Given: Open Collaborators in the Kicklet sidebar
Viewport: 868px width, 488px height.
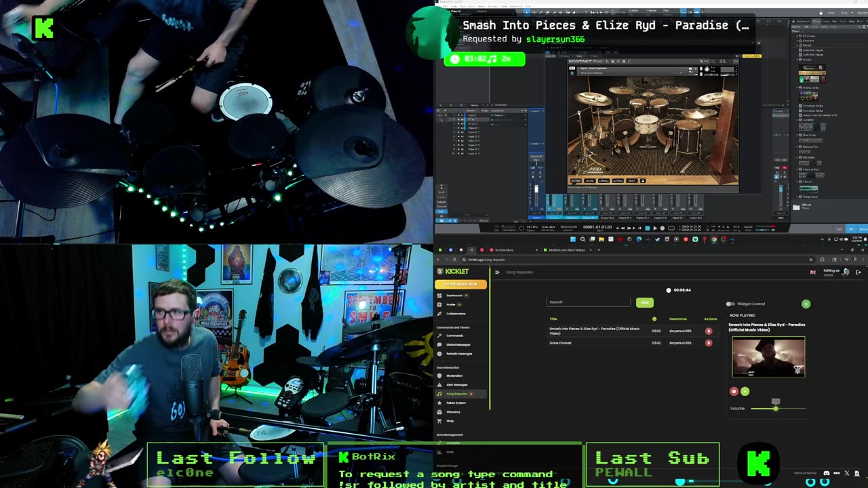Looking at the screenshot, I should tap(456, 314).
